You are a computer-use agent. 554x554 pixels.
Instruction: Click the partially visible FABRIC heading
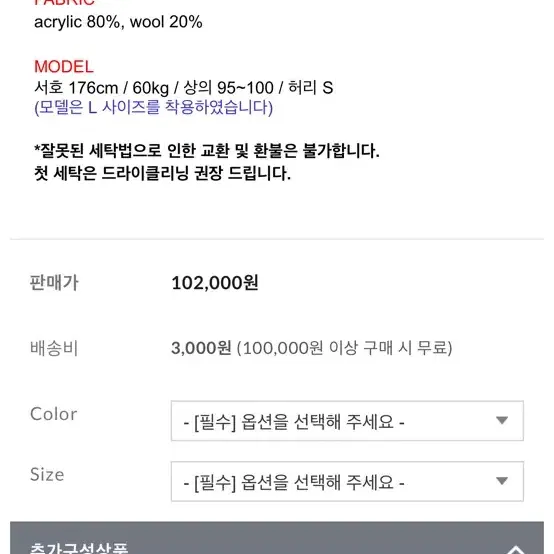[65, 2]
